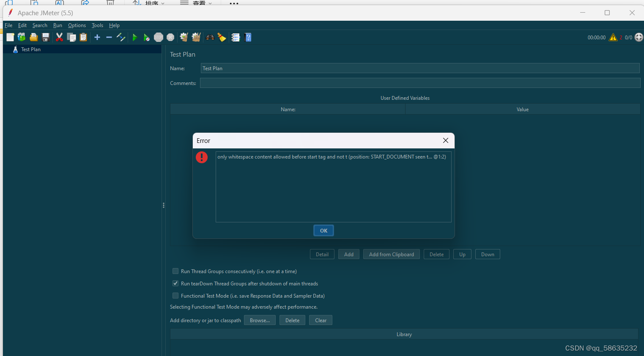Viewport: 644px width, 356px height.
Task: Copy element with the Copy icon
Action: click(72, 37)
